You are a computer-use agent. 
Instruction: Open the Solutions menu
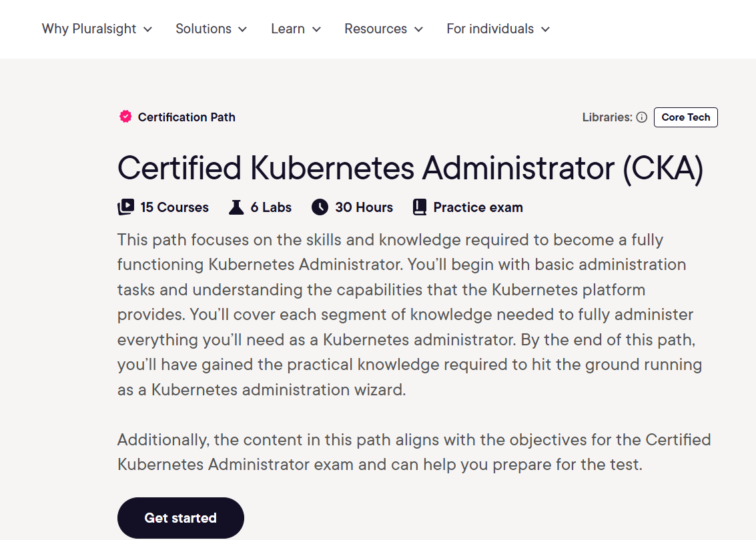211,29
